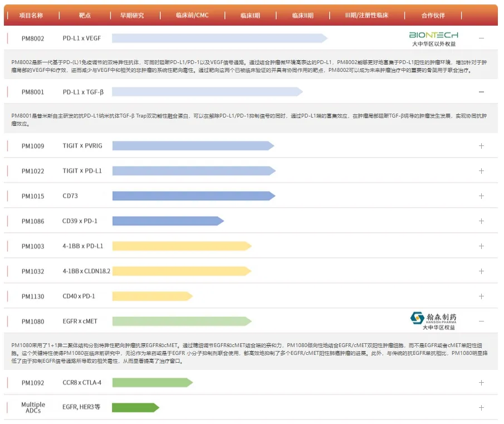Expand the PM1015 CD73 row
Screen dimensions: 504x424
coord(481,196)
